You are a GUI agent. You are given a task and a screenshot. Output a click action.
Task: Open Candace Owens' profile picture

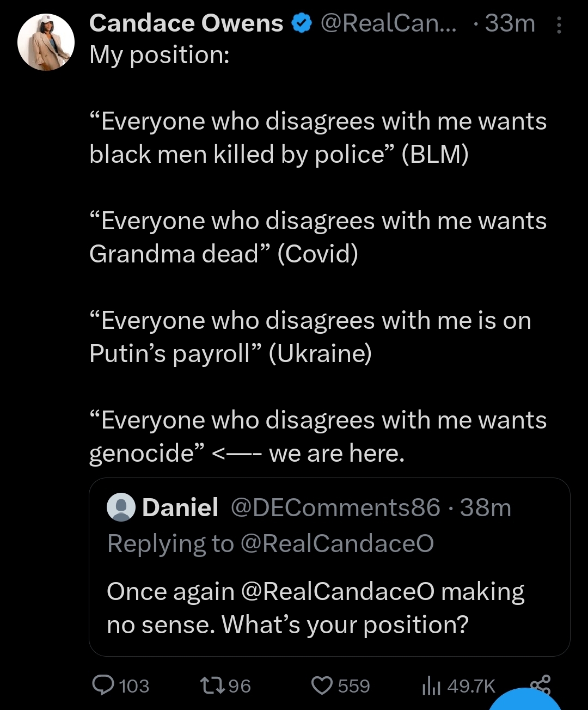click(46, 42)
